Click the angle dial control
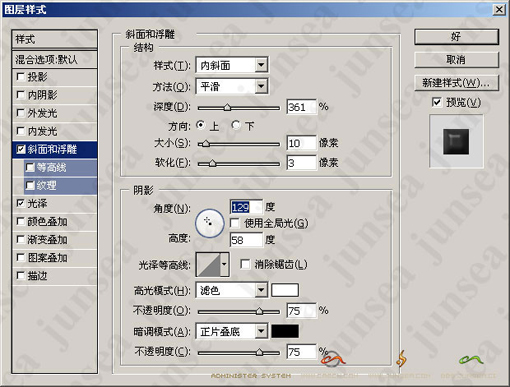The height and width of the screenshot is (387, 510). tap(209, 223)
